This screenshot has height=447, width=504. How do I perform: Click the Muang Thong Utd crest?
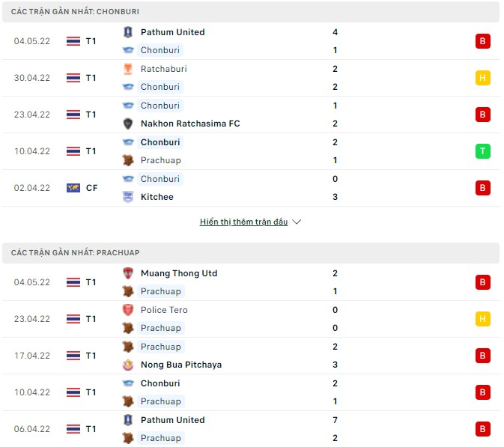pyautogui.click(x=127, y=273)
